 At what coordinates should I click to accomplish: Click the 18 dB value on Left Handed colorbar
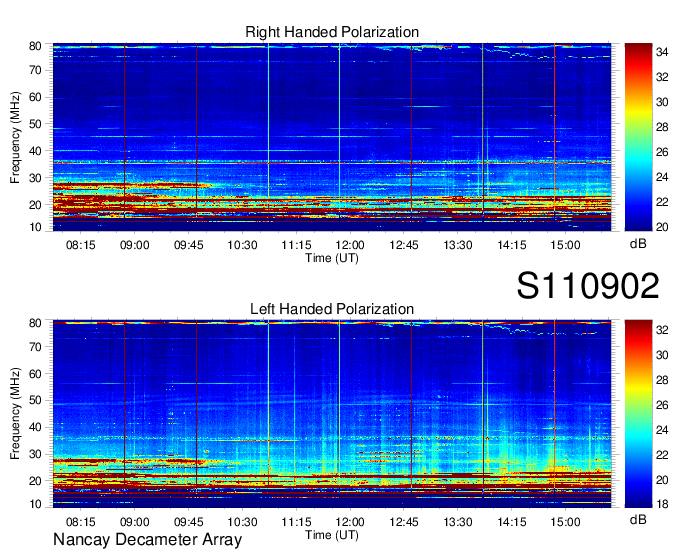(x=662, y=504)
